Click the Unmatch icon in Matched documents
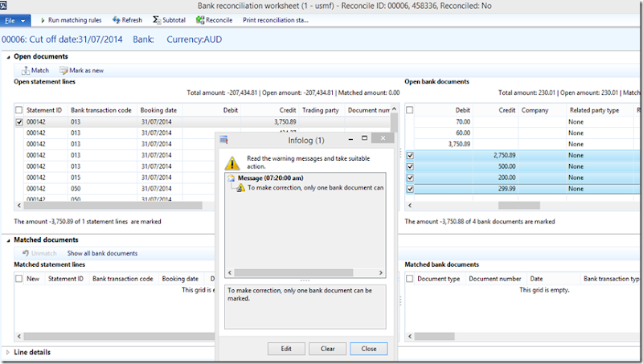 (26, 253)
